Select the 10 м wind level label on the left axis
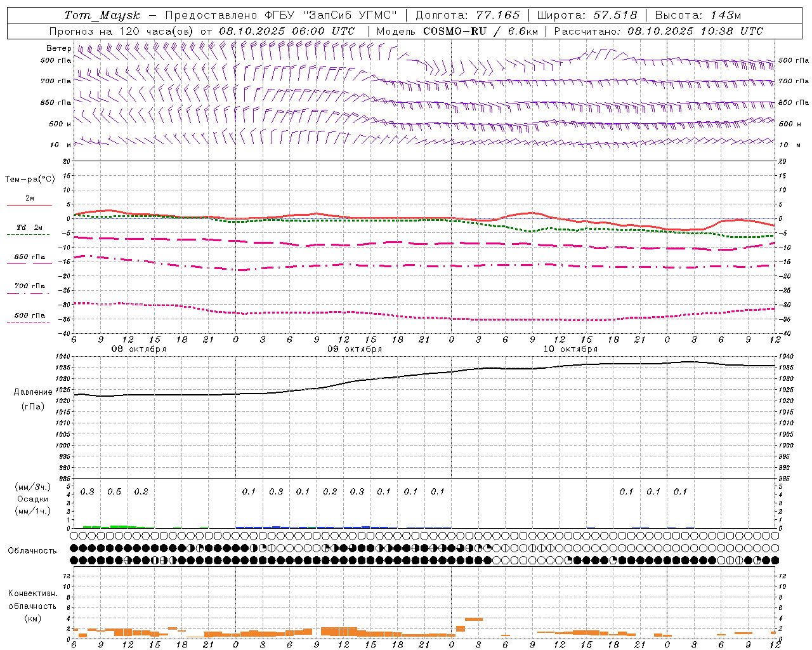 click(x=60, y=145)
